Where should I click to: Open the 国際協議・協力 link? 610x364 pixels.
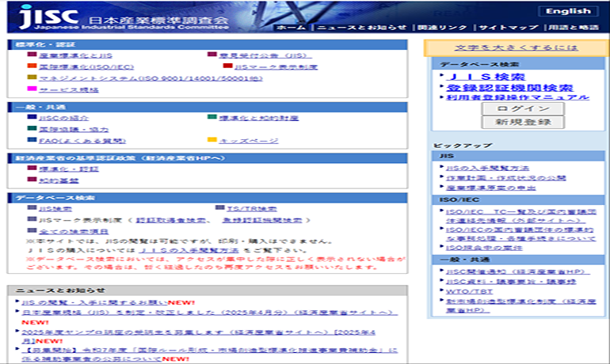pos(74,129)
